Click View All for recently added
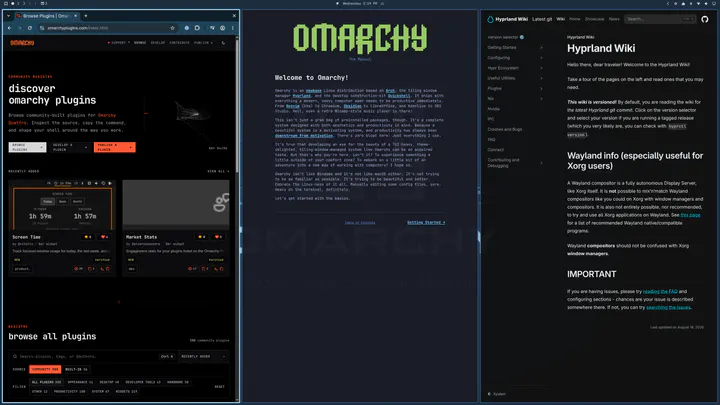Screen dimensions: 720x405 pos(218,171)
